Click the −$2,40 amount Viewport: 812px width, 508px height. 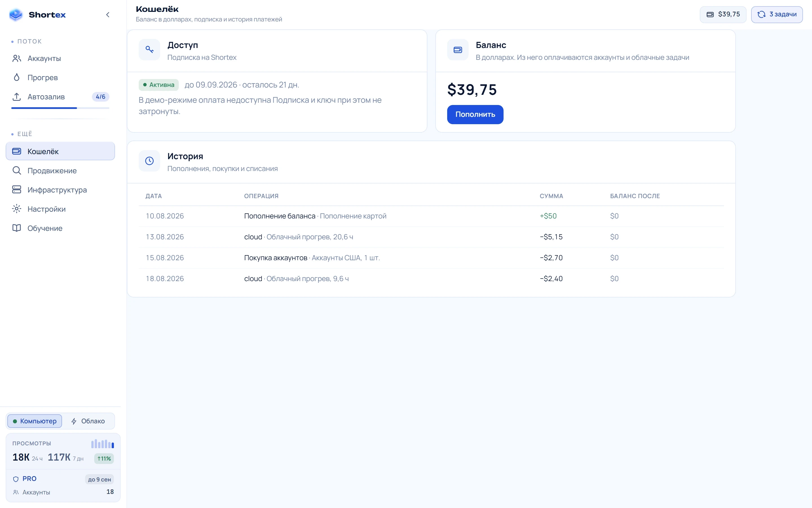(551, 279)
